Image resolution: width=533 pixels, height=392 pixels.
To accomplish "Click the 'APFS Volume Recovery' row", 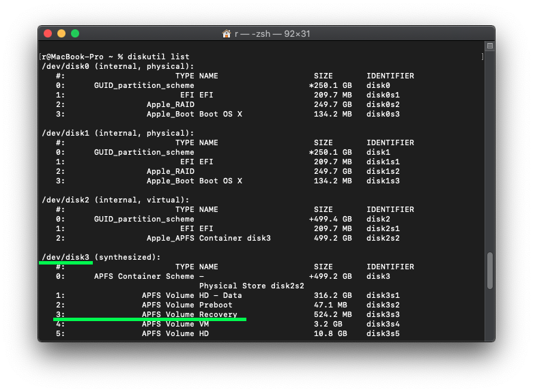I will (x=189, y=314).
